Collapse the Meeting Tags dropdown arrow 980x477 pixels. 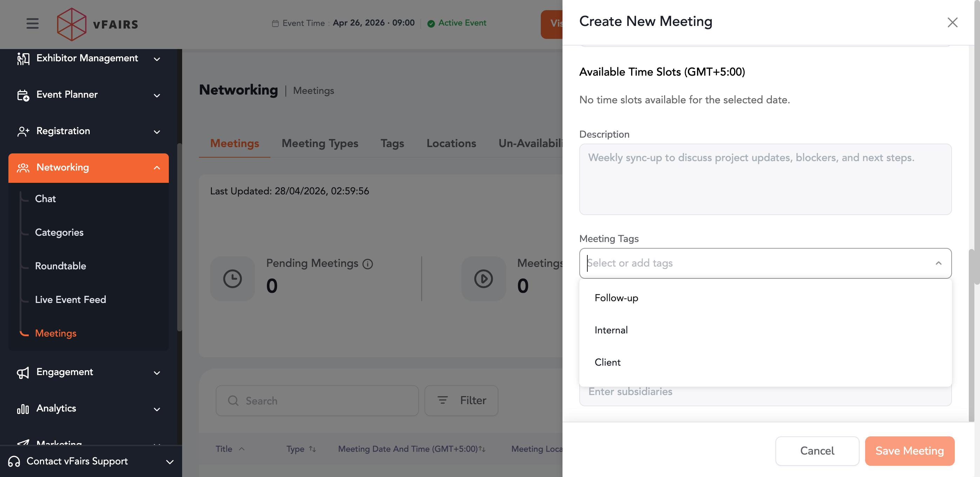(x=938, y=263)
